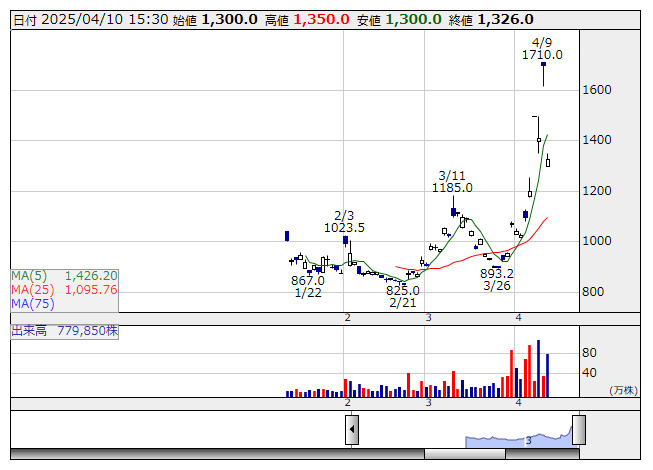Image resolution: width=653 pixels, height=470 pixels.
Task: Click the tallest blue volume bar in April
Action: point(538,368)
